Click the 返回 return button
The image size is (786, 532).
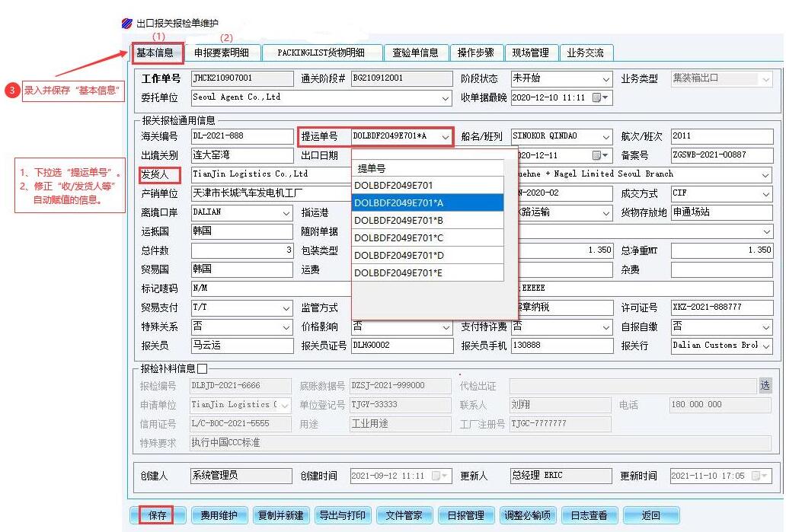650,515
